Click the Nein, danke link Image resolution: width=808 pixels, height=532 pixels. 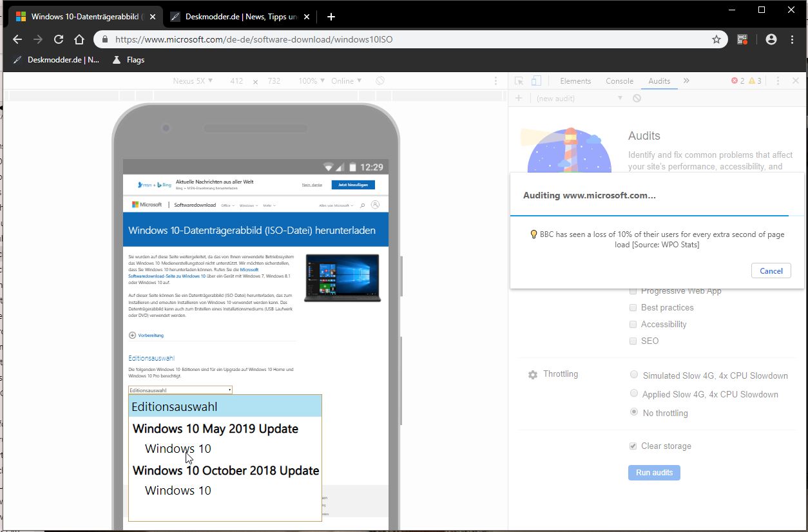312,185
